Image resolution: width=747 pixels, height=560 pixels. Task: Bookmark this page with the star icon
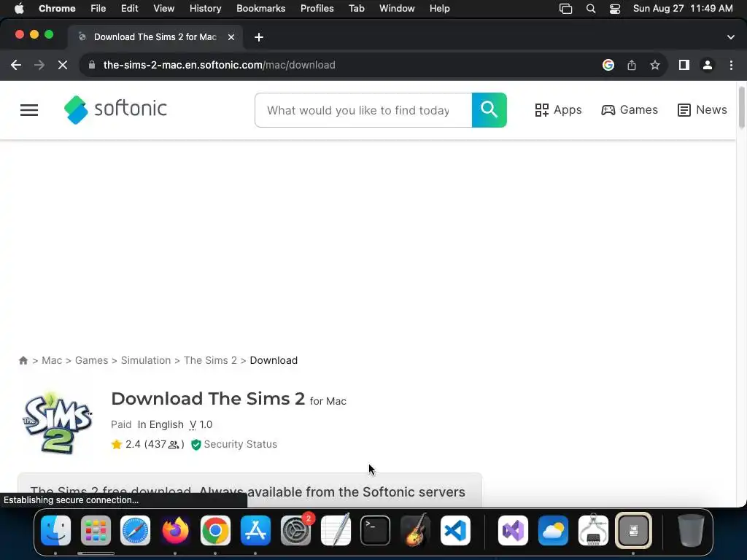655,65
